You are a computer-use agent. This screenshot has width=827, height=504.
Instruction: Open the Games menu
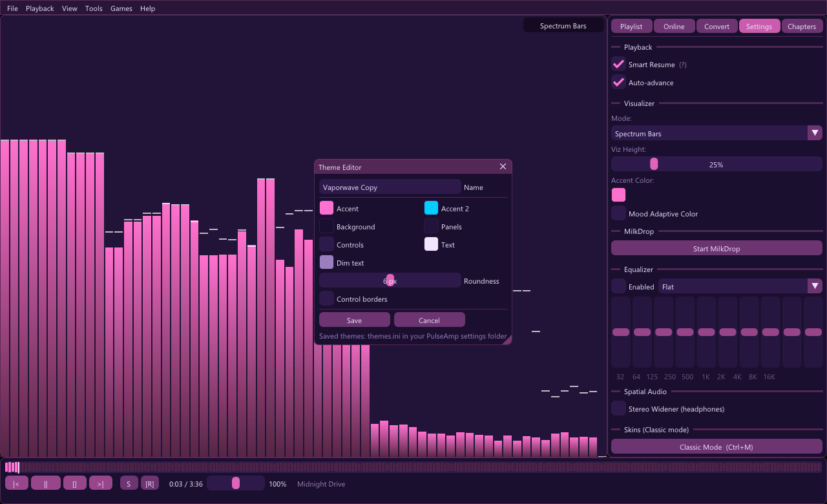tap(121, 8)
